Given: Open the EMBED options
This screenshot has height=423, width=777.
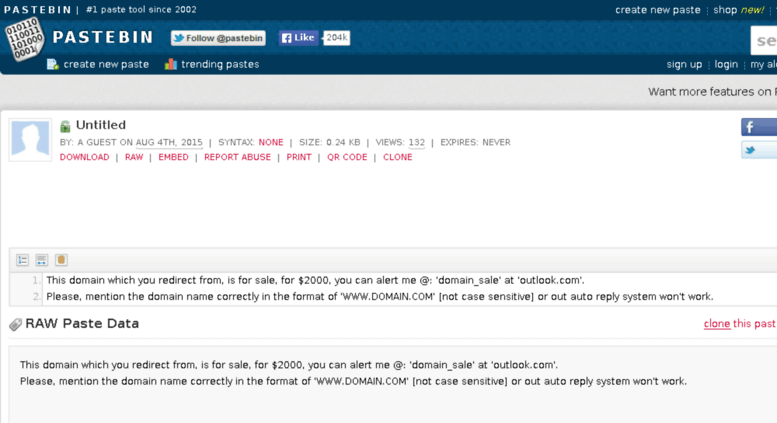Looking at the screenshot, I should point(173,157).
